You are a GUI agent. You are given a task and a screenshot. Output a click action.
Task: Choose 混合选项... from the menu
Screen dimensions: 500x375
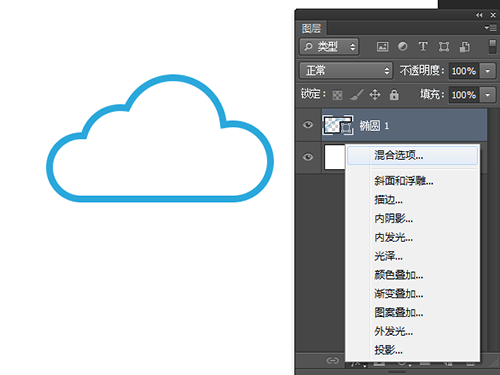[413, 156]
